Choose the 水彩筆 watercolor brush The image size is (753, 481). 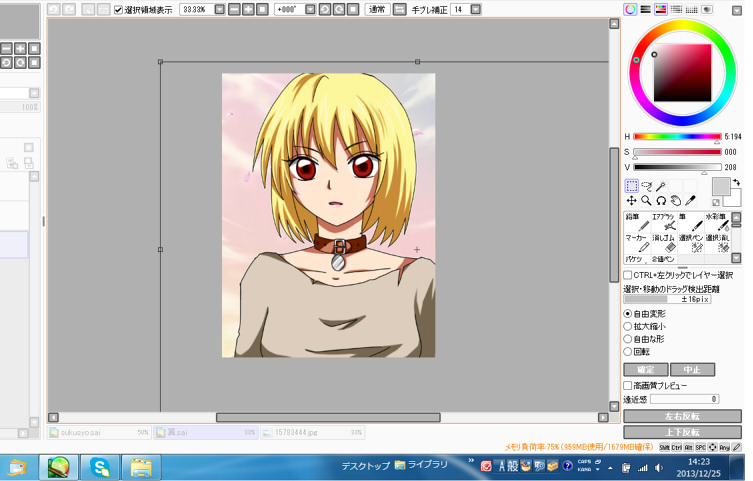(x=717, y=222)
